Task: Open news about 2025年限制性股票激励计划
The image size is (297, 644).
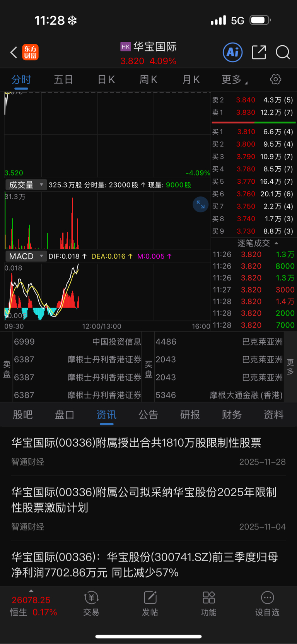Action: click(148, 508)
